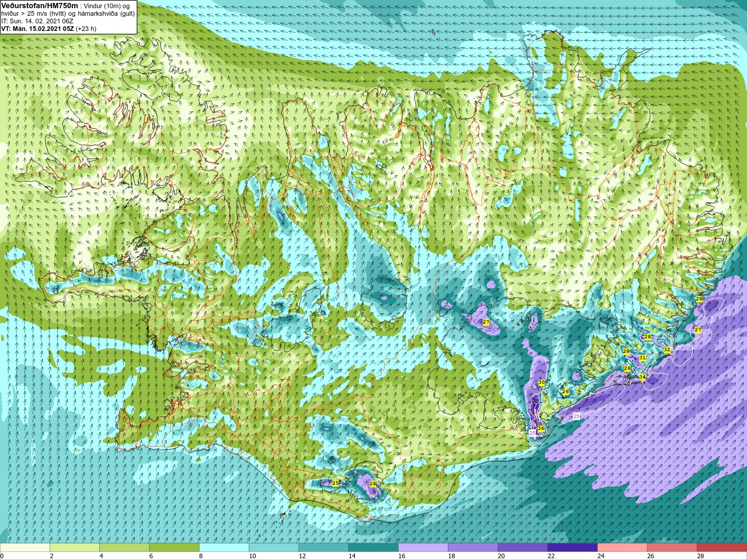Click the legend scale value 0
Screen dimensions: 747x560
click(x=2, y=556)
